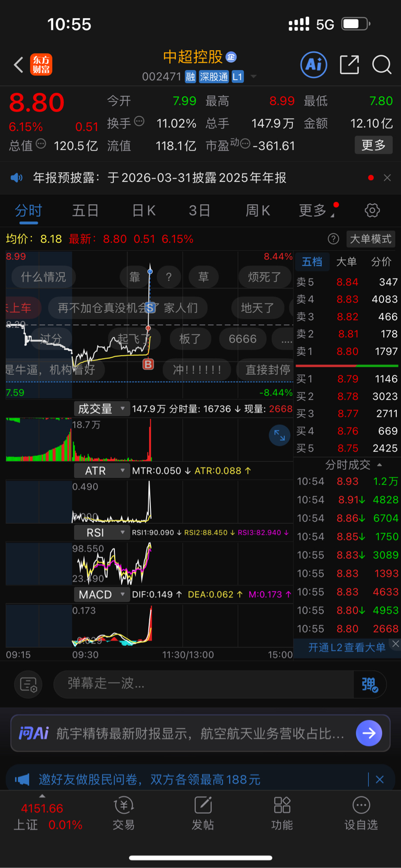Tap the 买5 8.75 order row

point(347,448)
